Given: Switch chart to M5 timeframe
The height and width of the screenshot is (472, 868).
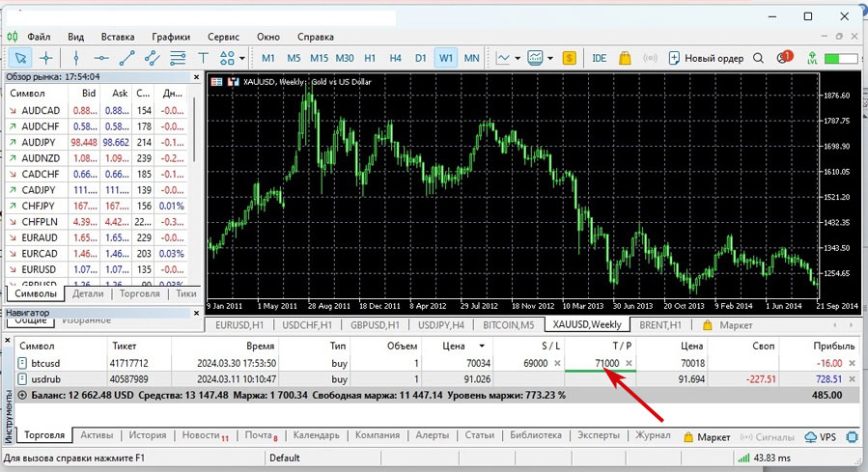Looking at the screenshot, I should coord(294,58).
